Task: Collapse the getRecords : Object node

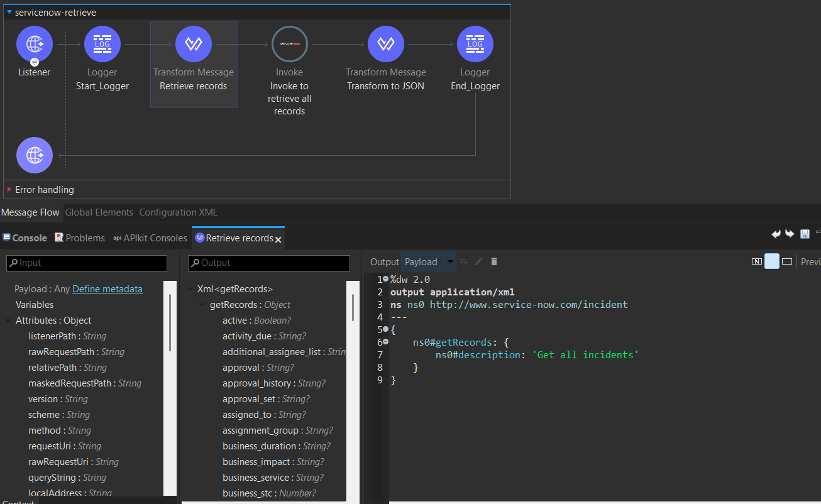Action: click(203, 305)
